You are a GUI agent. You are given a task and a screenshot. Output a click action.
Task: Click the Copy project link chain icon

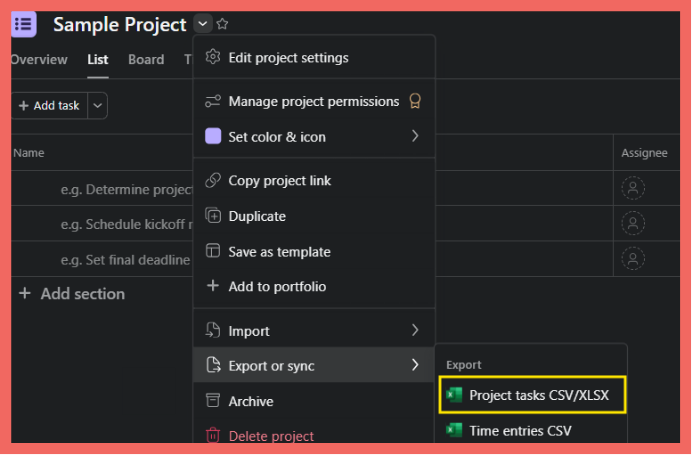click(x=212, y=181)
